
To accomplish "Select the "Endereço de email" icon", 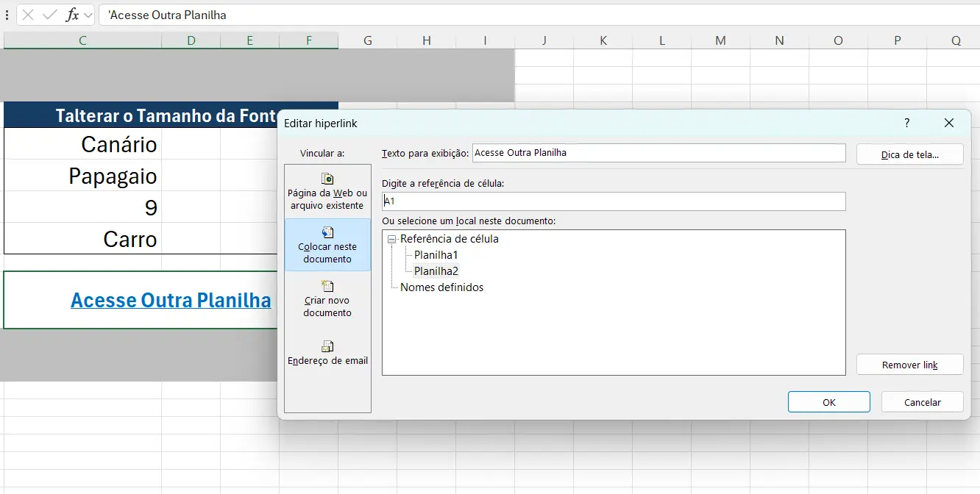I will click(x=327, y=346).
